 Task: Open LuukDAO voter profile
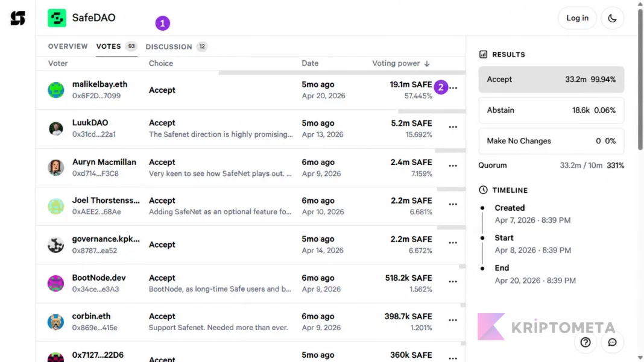point(90,123)
